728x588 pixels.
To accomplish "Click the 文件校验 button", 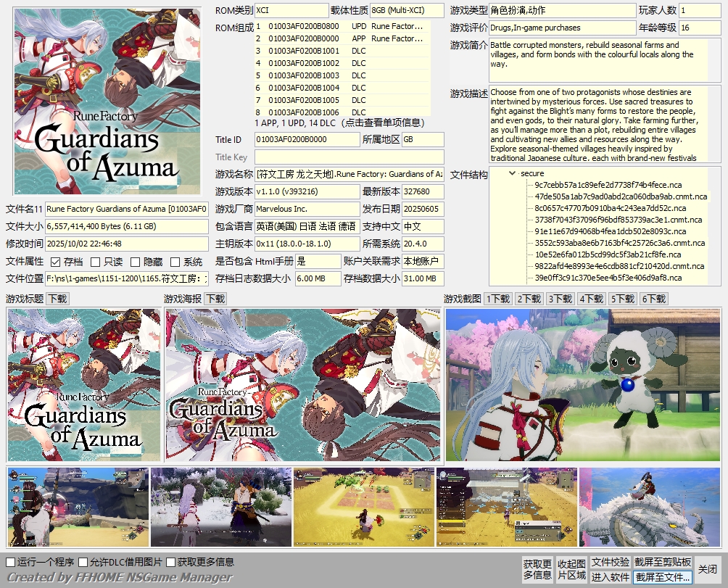I will 610,562.
